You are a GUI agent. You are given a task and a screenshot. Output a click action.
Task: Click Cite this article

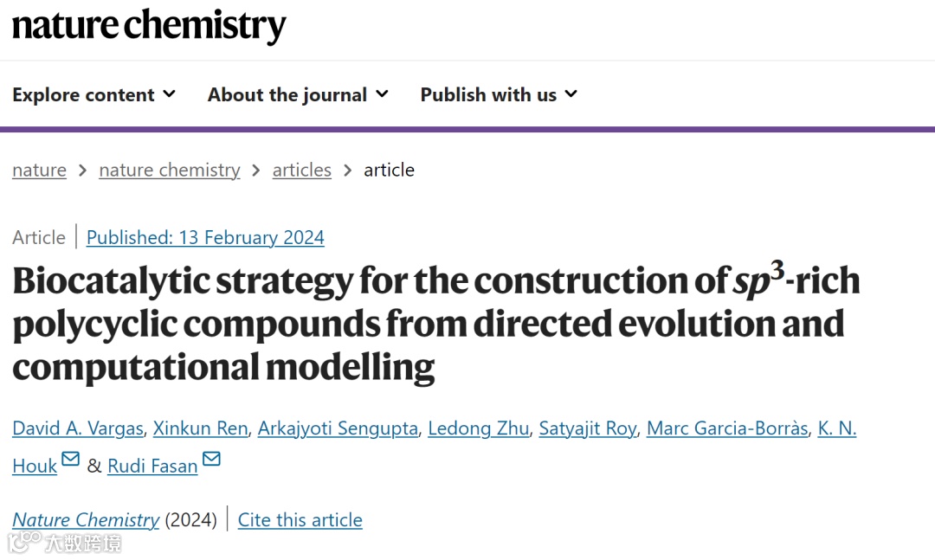[x=300, y=520]
